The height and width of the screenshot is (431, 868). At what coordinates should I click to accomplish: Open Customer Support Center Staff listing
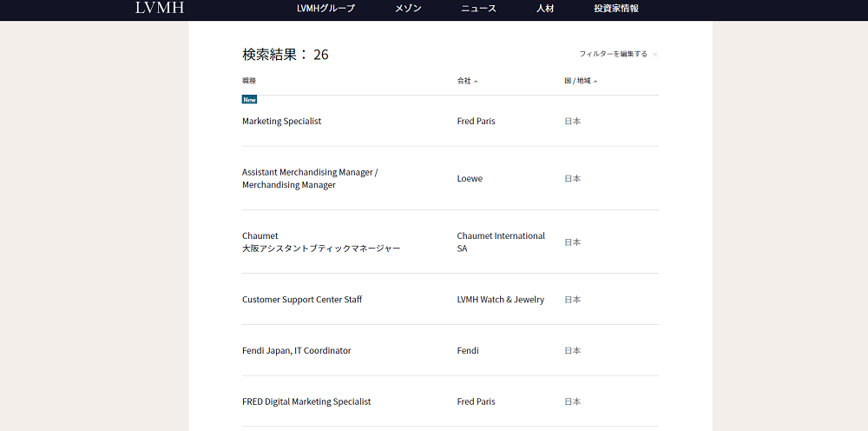[x=302, y=299]
